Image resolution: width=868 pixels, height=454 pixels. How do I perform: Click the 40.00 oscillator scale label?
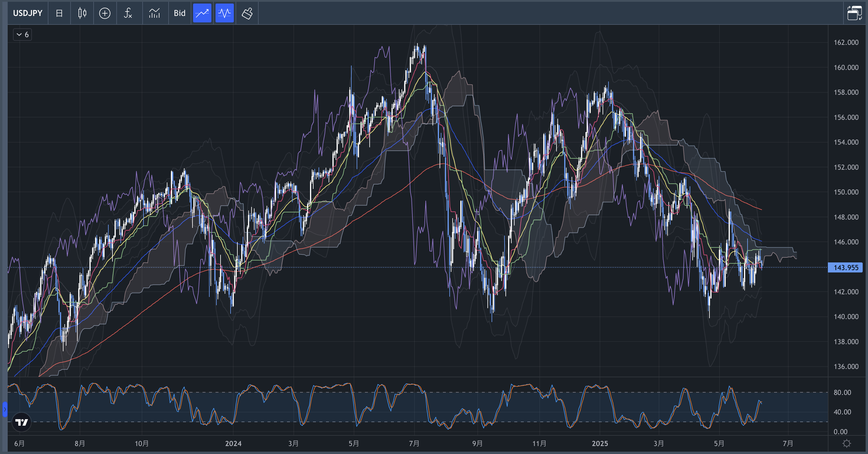(842, 412)
